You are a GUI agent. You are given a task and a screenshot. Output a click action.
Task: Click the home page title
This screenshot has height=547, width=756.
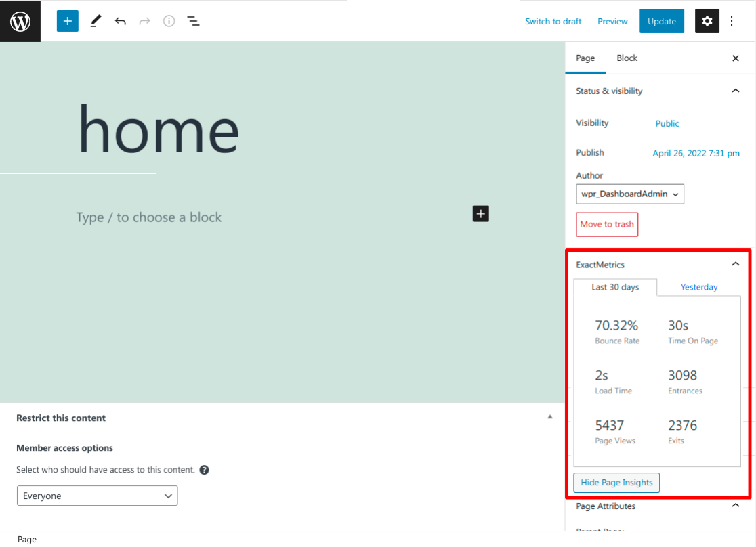click(x=158, y=129)
